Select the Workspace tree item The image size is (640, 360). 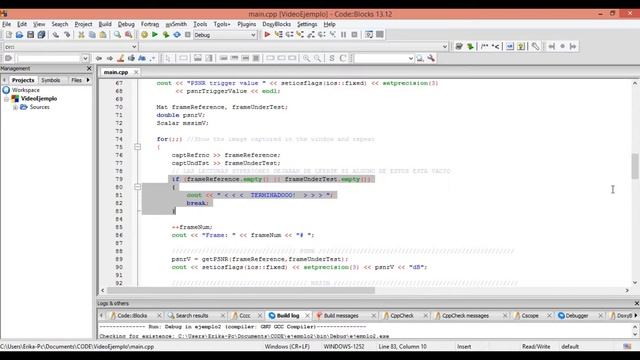coord(25,90)
